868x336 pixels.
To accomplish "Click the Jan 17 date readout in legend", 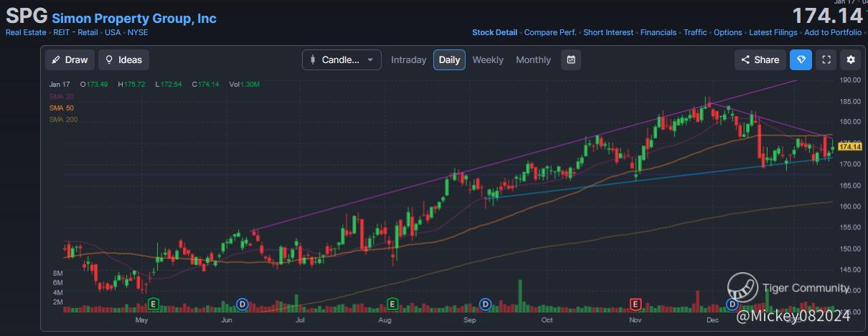I will [59, 85].
